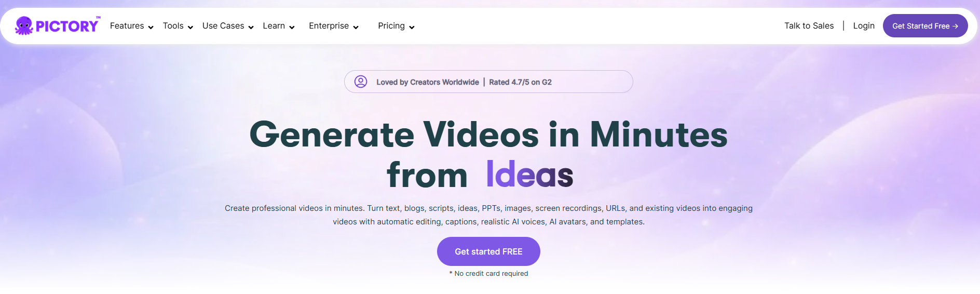The image size is (980, 294).
Task: Select the Enterprise menu label
Action: (x=329, y=26)
